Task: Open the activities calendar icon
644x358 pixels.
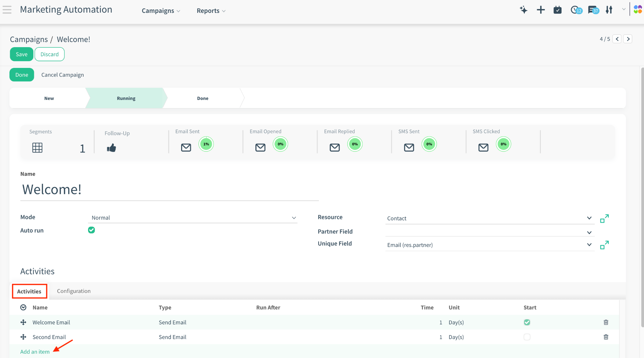Action: tap(558, 10)
